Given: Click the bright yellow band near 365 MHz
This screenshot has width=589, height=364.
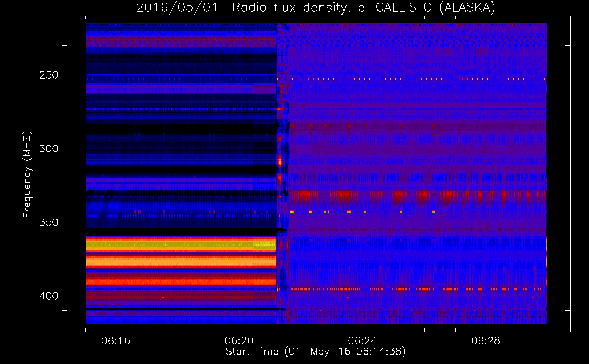Looking at the screenshot, I should [181, 245].
